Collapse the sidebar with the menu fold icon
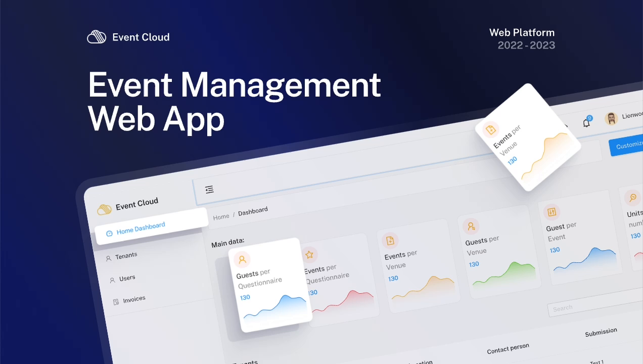643x364 pixels. (209, 190)
